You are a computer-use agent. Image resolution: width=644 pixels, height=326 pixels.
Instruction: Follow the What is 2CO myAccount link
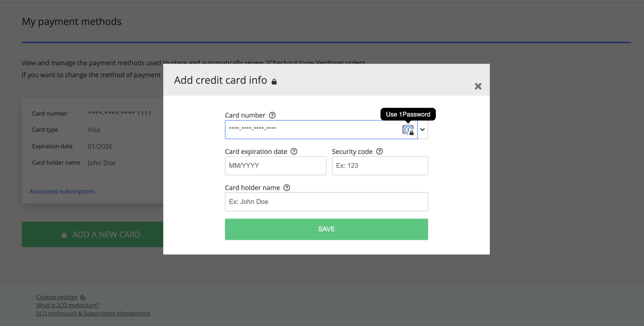[x=68, y=305]
